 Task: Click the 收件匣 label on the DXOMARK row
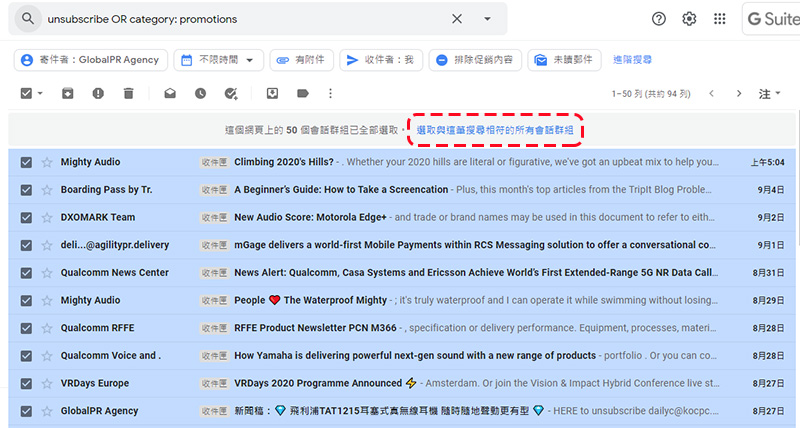(x=214, y=218)
